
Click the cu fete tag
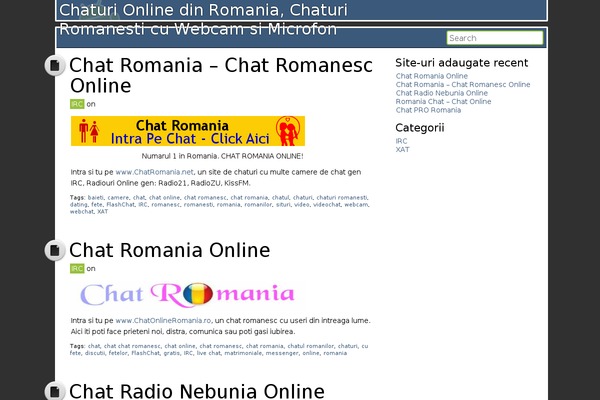[x=219, y=350]
